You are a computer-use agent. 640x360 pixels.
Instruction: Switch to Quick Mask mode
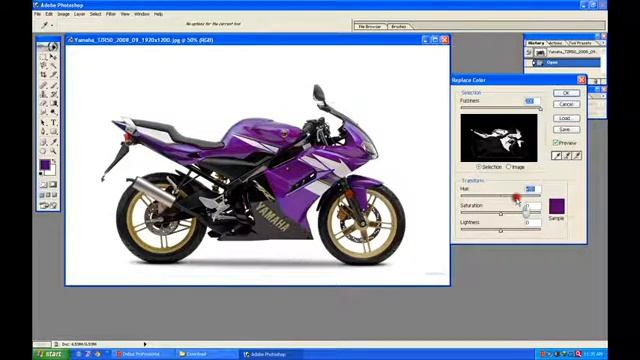point(53,184)
